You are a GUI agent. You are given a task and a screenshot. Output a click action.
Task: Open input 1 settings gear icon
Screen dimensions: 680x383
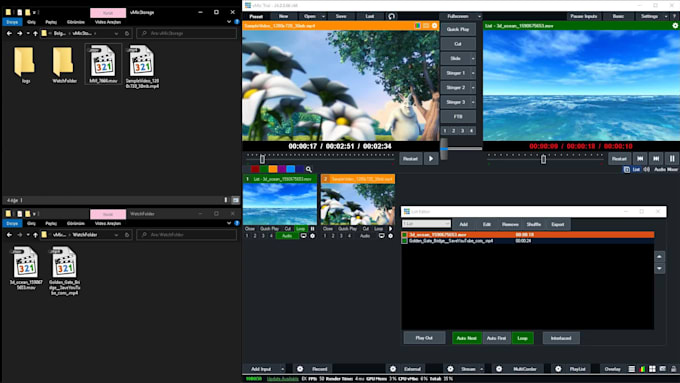pos(312,236)
